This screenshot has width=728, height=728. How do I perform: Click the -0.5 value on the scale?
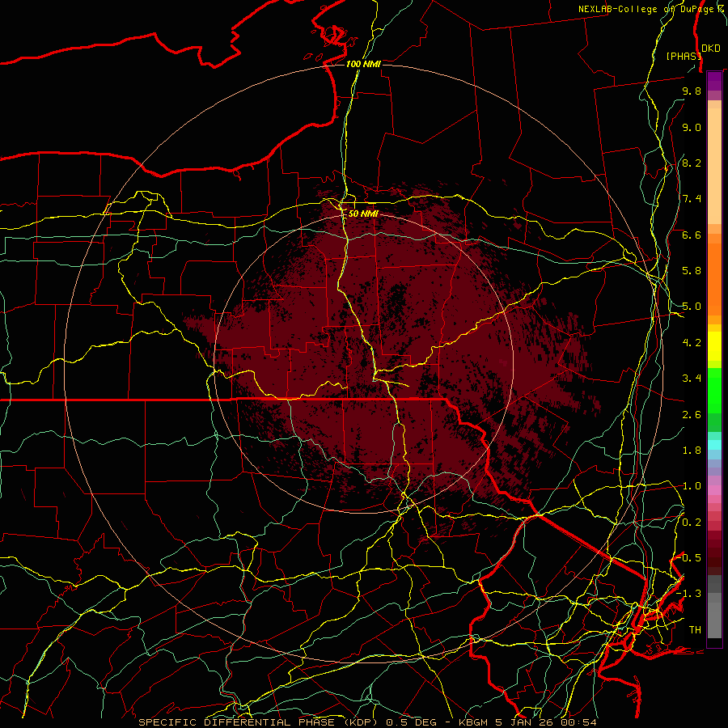pyautogui.click(x=689, y=558)
